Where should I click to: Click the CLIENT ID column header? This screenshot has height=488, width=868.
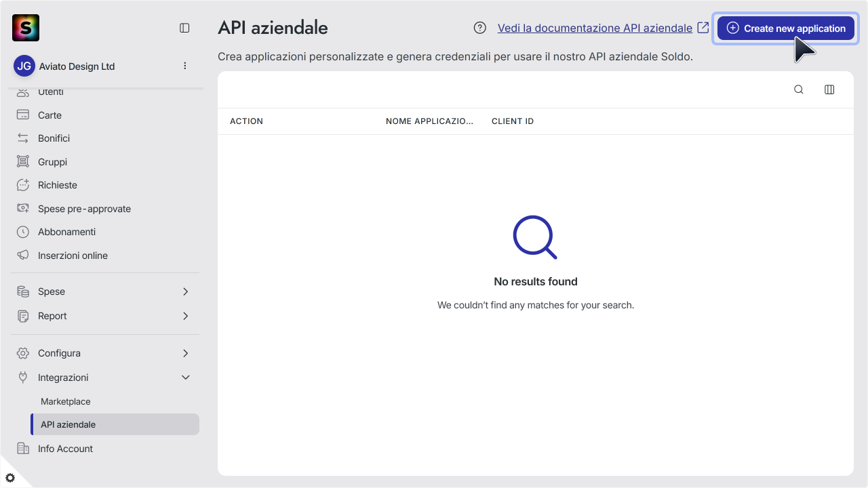513,121
